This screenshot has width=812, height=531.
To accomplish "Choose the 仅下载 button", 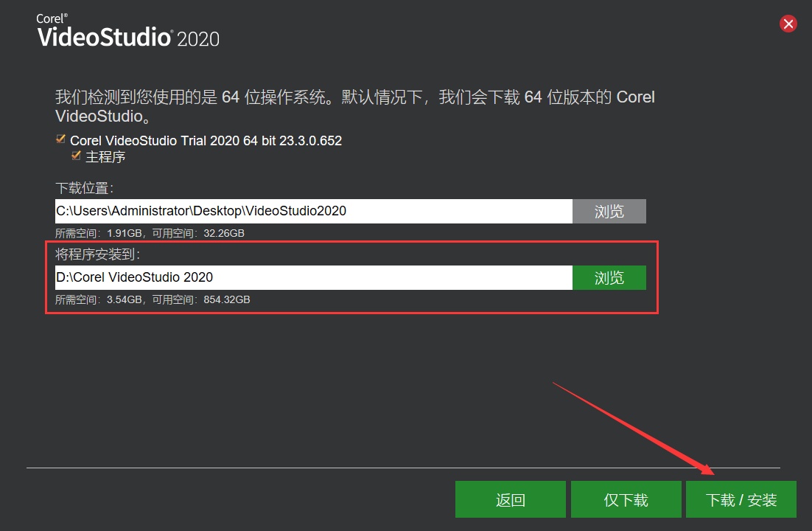I will pyautogui.click(x=626, y=500).
